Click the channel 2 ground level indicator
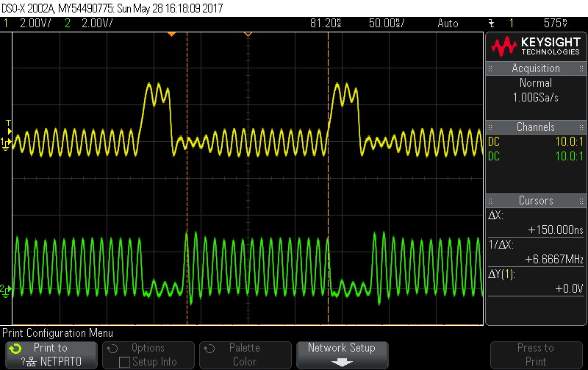Screen dimensions: 588x370 (x=6, y=291)
